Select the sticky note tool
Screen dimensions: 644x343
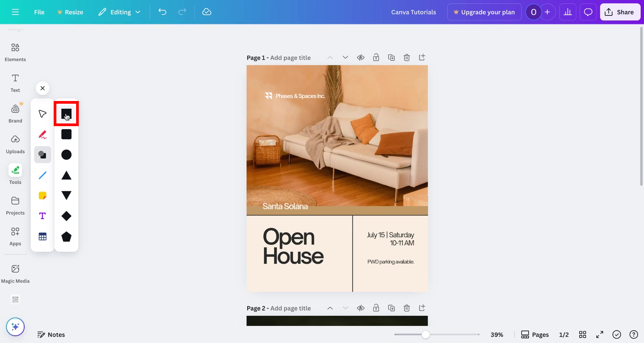[42, 195]
